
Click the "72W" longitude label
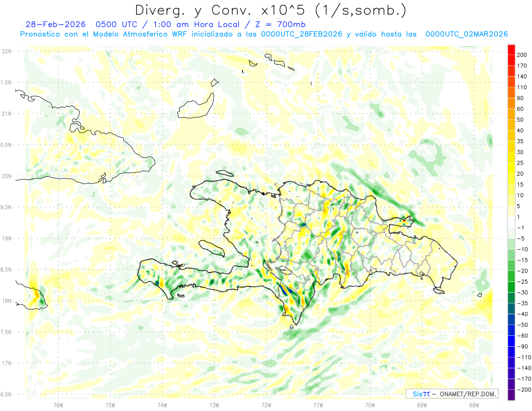tap(266, 405)
